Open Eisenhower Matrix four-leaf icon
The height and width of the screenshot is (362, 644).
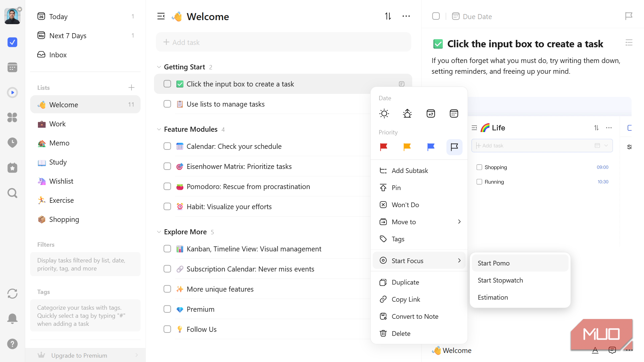pos(12,118)
